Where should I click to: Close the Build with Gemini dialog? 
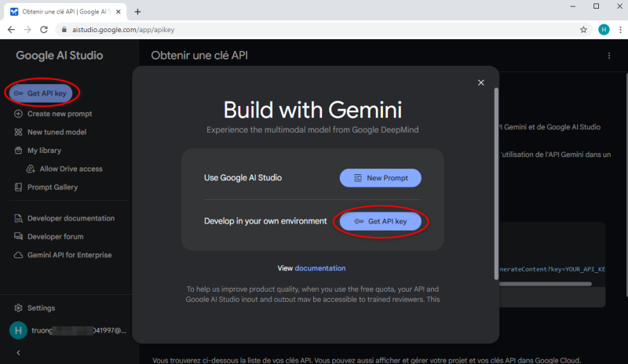click(481, 82)
